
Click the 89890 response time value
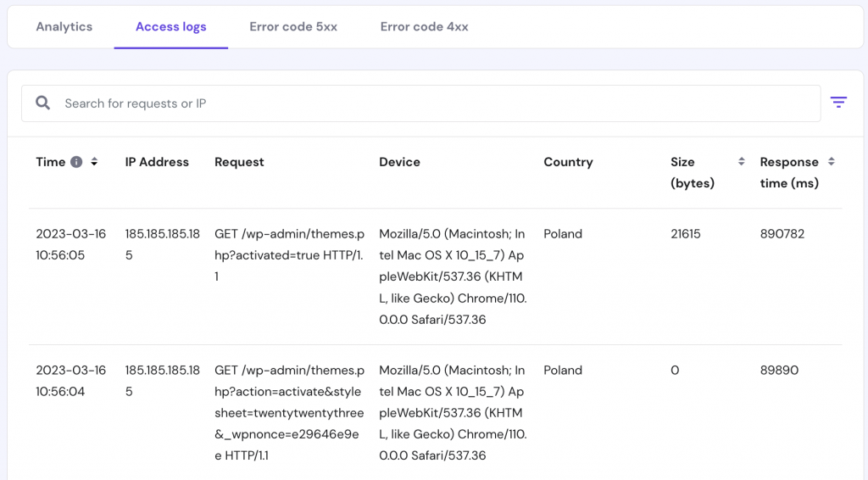(x=779, y=371)
